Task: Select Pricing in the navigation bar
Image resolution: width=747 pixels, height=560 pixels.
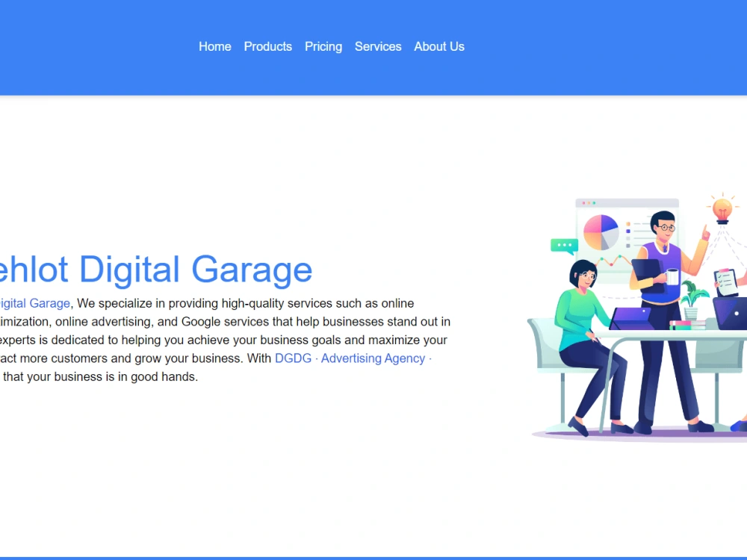Action: tap(323, 46)
